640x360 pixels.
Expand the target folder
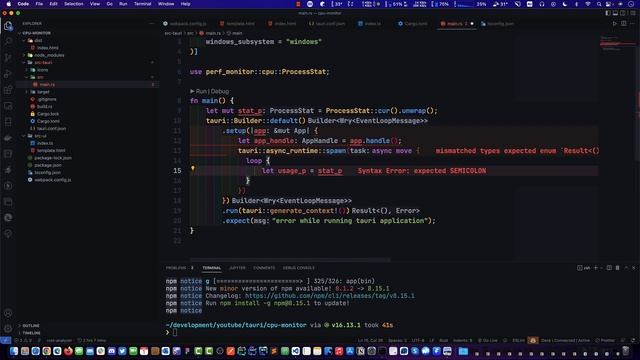point(39,92)
